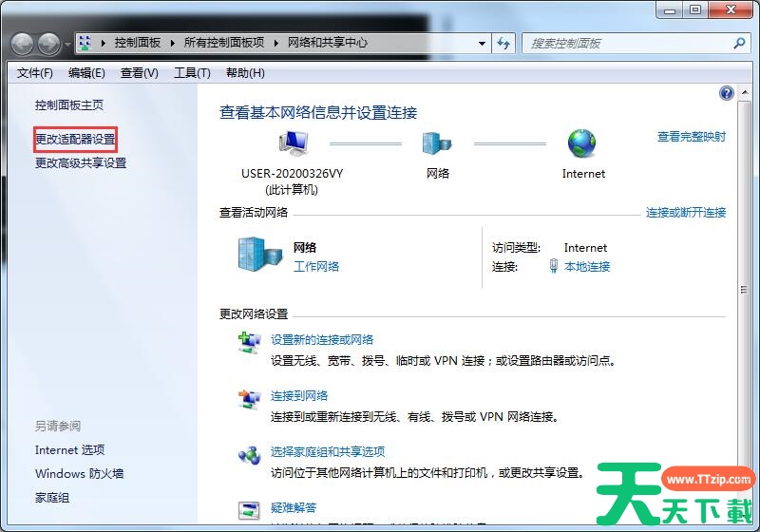The width and height of the screenshot is (760, 532).
Task: Click the 设置新的连接或网络 icon
Action: (249, 343)
